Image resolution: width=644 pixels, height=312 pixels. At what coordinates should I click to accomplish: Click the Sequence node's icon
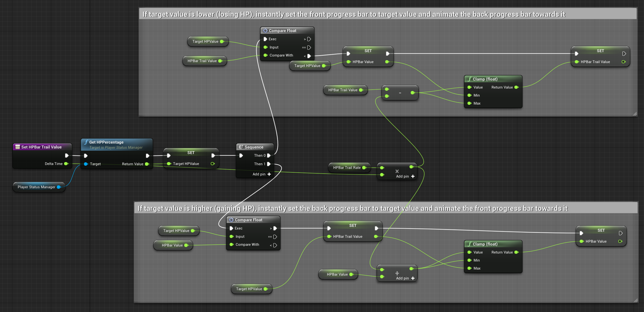pyautogui.click(x=241, y=147)
